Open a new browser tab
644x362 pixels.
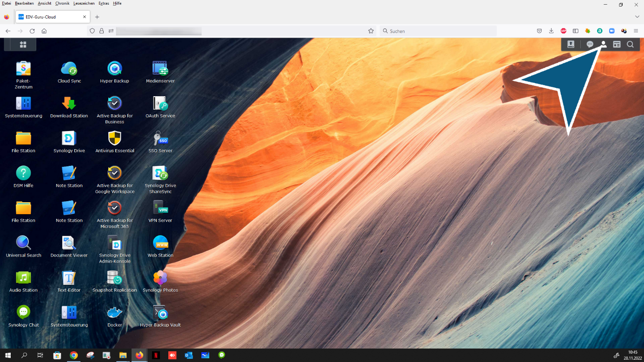tap(97, 17)
